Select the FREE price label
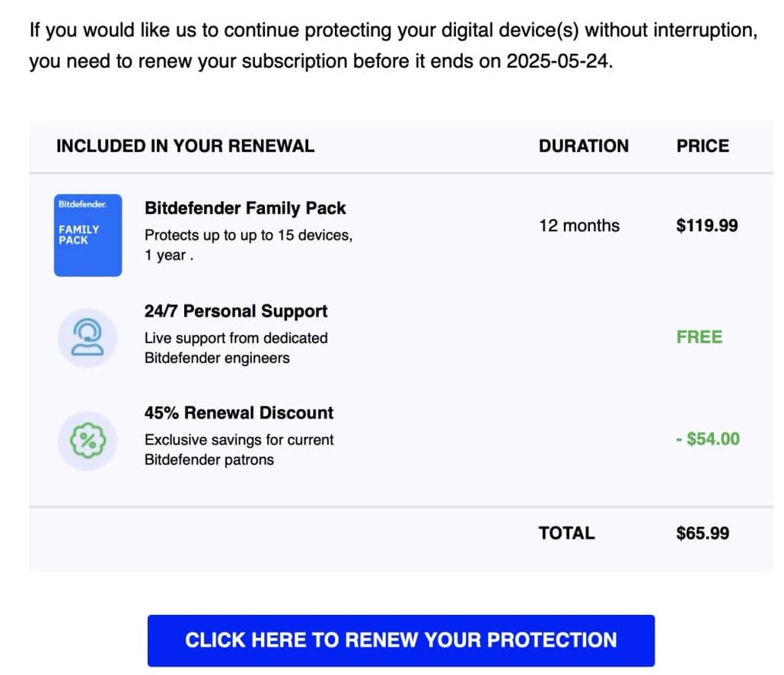The height and width of the screenshot is (675, 784). [699, 336]
